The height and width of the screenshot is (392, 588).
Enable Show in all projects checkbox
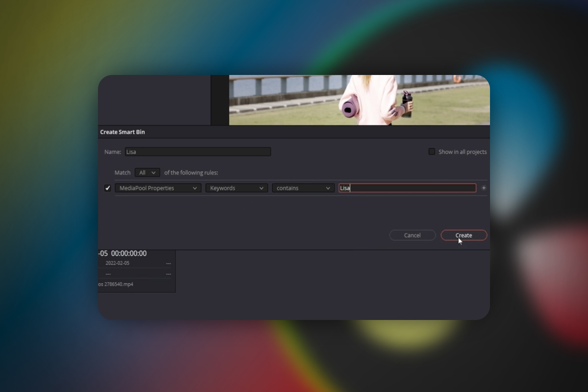pos(432,151)
